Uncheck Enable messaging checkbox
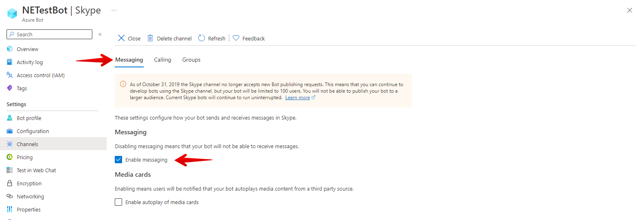 118,160
